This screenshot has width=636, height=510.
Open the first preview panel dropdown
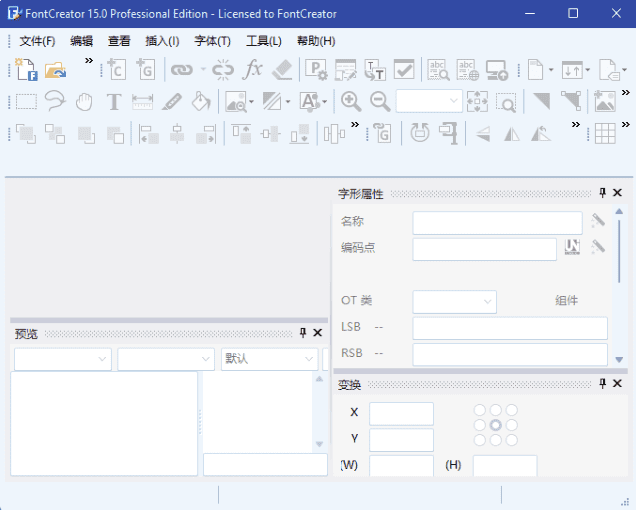click(x=62, y=359)
